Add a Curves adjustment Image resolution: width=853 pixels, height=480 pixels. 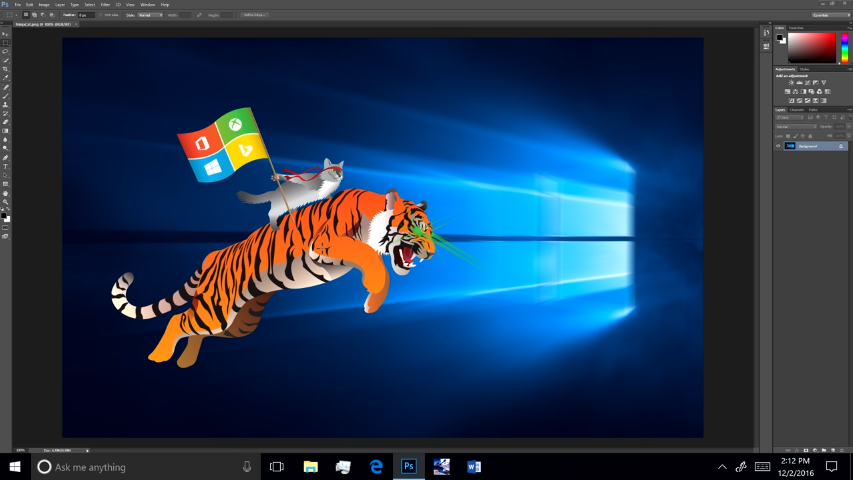click(807, 83)
